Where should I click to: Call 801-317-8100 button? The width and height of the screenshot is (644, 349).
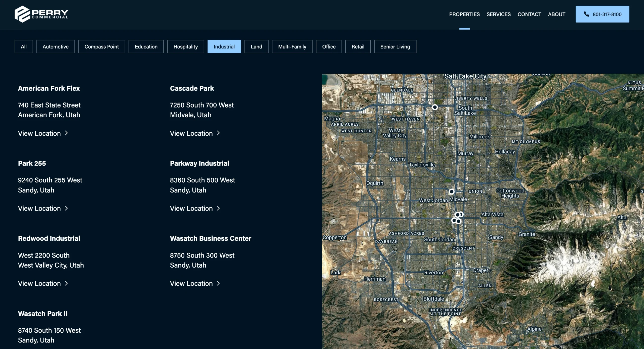[x=602, y=14]
